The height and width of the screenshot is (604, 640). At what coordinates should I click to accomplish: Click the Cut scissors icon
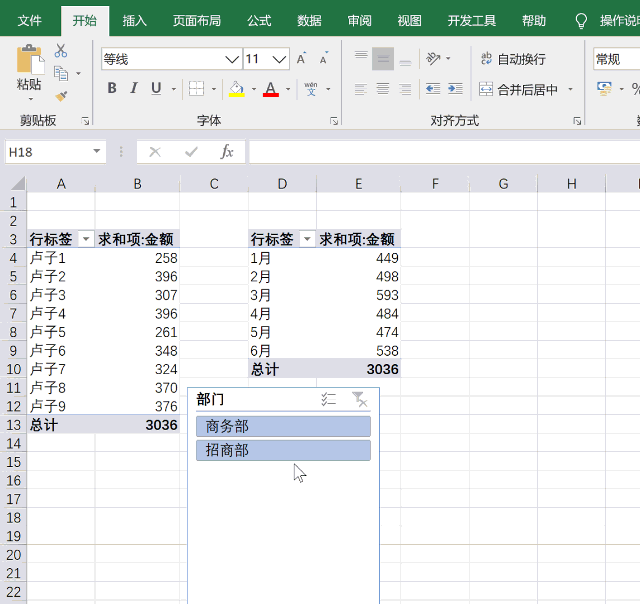(x=61, y=51)
